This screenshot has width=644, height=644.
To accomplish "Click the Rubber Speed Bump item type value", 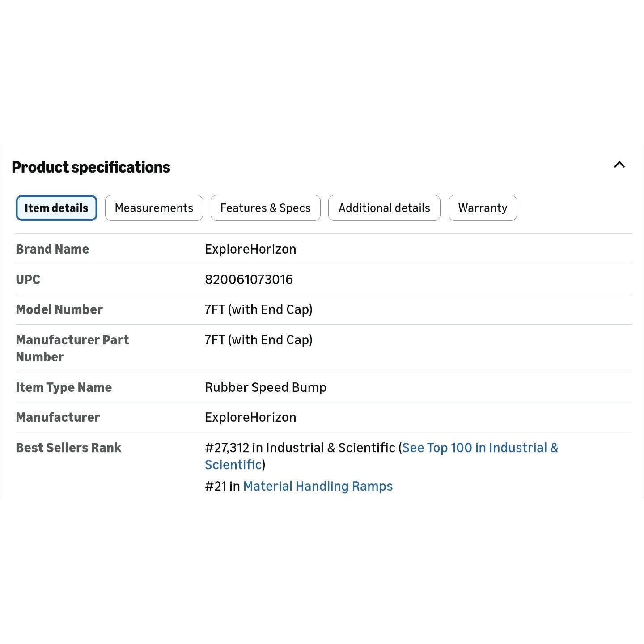I will [x=266, y=387].
